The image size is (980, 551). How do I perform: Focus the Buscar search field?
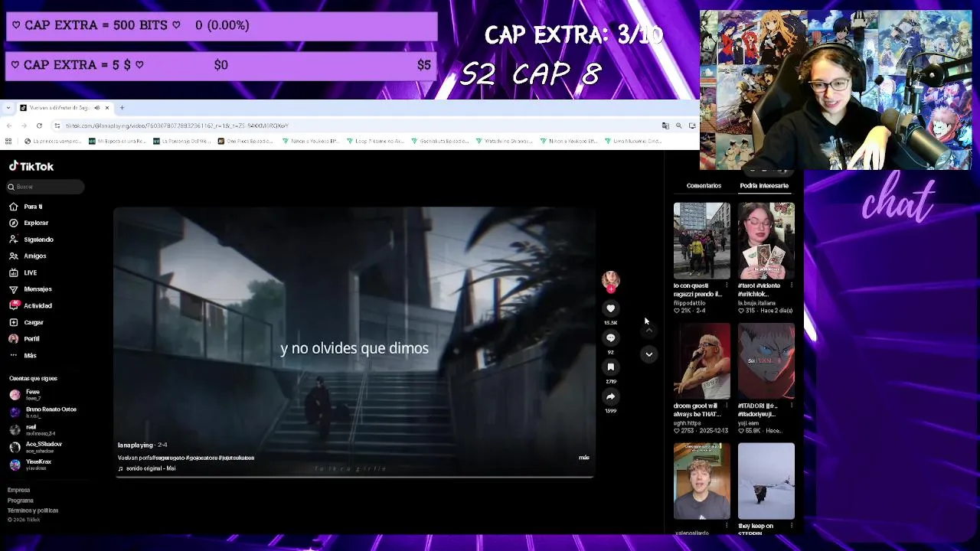coord(45,187)
